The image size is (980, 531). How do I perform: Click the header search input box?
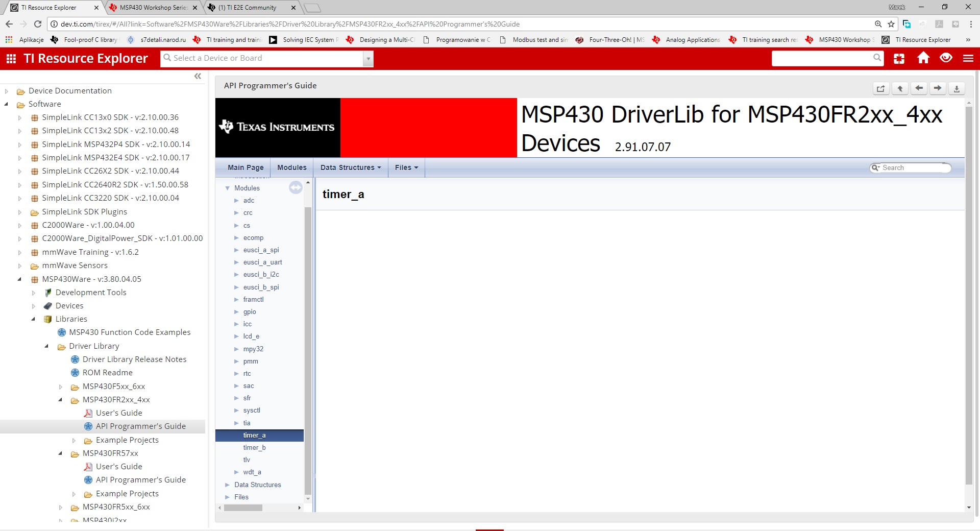822,58
